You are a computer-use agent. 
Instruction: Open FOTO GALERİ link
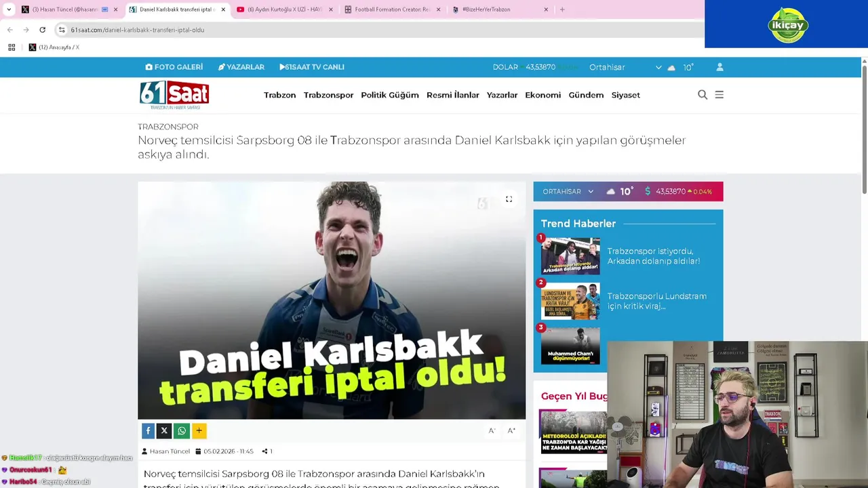click(x=174, y=67)
